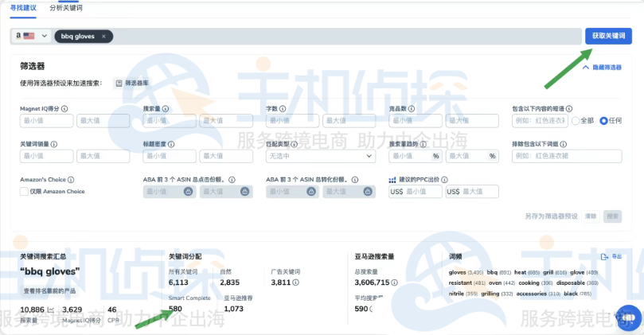The image size is (644, 335).
Task: Open the Amazon US marketplace dropdown
Action: (31, 36)
